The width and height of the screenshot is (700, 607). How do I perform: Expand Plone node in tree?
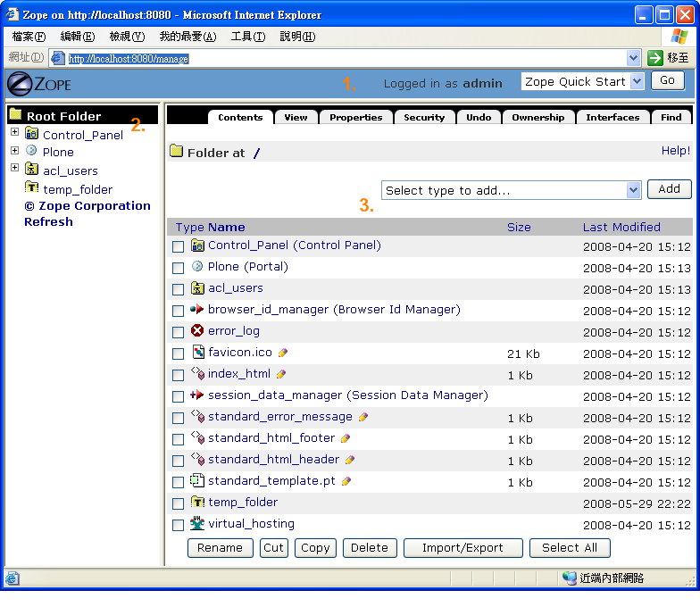pyautogui.click(x=14, y=150)
